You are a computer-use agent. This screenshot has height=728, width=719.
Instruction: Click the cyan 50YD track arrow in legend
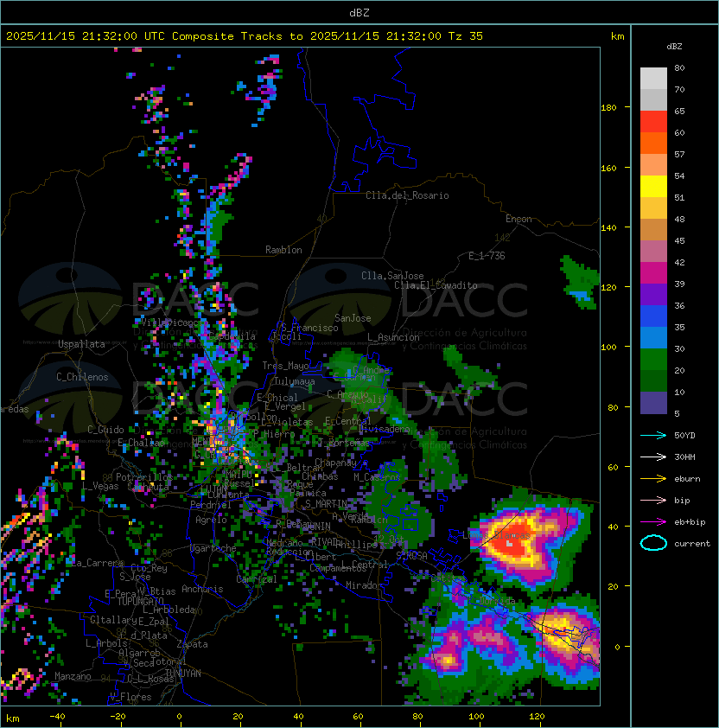tap(653, 435)
